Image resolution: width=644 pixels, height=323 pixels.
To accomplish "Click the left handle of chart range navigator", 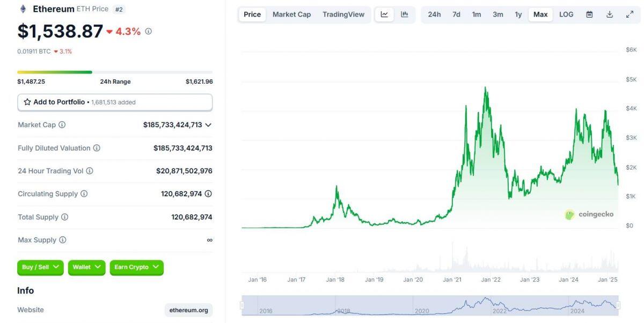I will [242, 305].
